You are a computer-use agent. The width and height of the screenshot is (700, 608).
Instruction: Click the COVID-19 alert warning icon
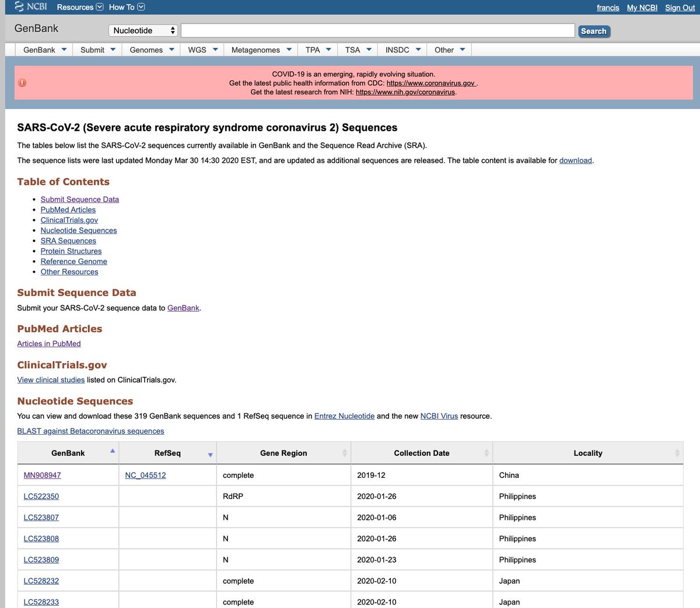point(22,83)
